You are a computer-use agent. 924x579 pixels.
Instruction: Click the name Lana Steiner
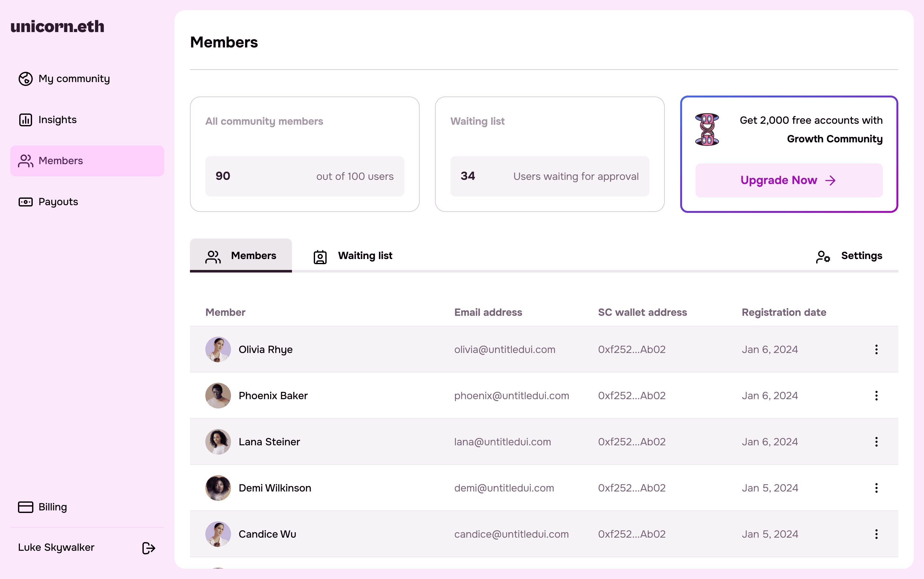(x=269, y=441)
